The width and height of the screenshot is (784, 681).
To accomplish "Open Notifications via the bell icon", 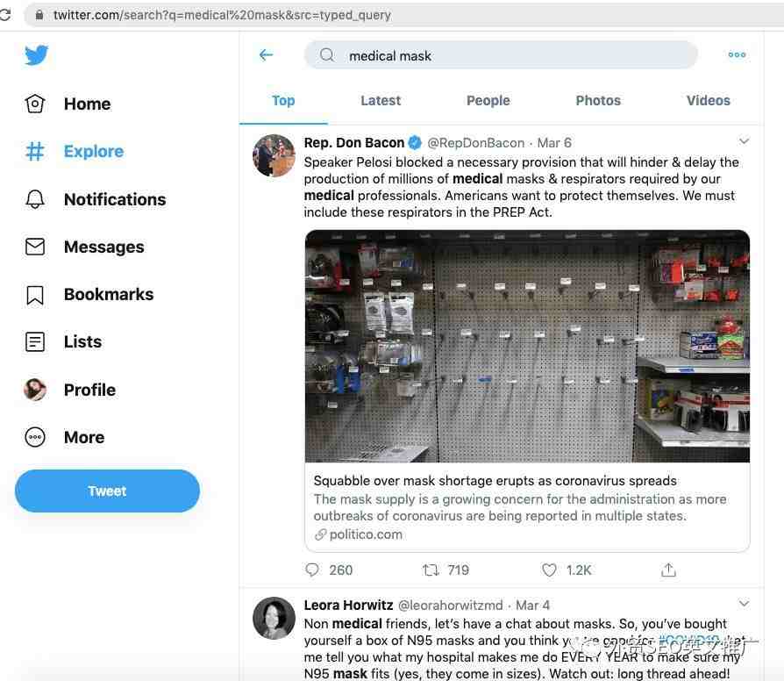I will [35, 199].
